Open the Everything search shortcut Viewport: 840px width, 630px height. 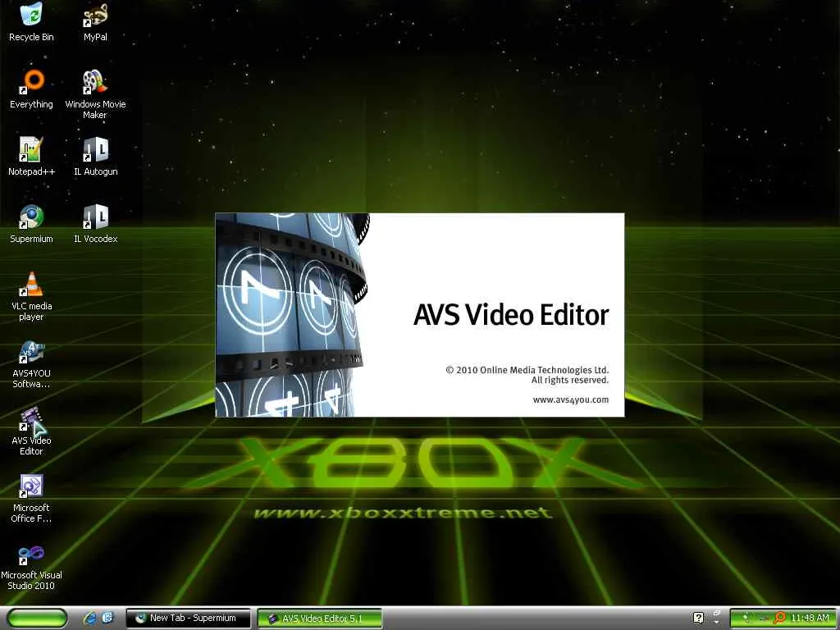click(31, 89)
